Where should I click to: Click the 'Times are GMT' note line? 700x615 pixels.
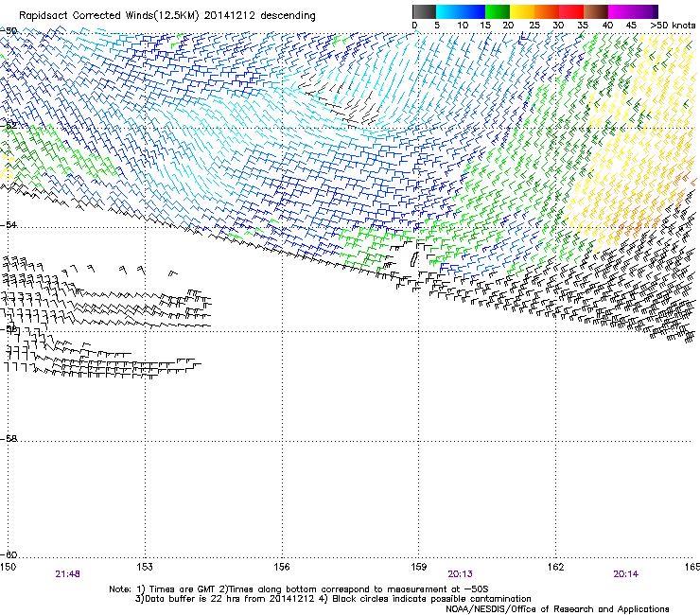click(x=299, y=589)
